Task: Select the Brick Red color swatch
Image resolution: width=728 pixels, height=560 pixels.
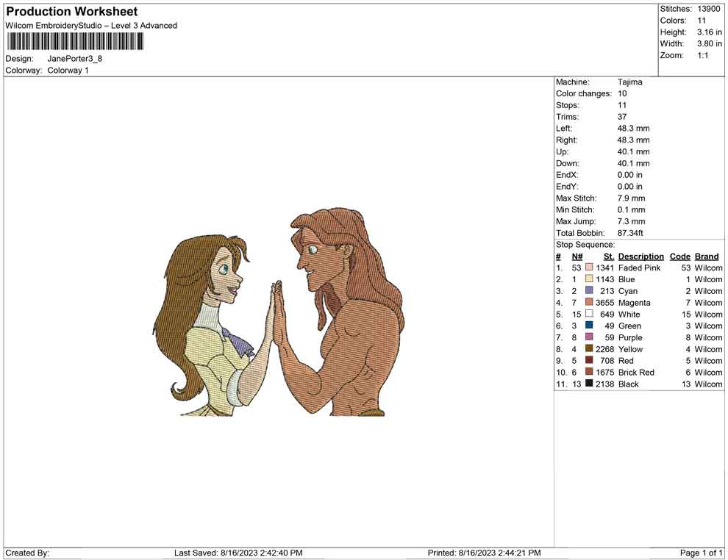Action: point(589,372)
